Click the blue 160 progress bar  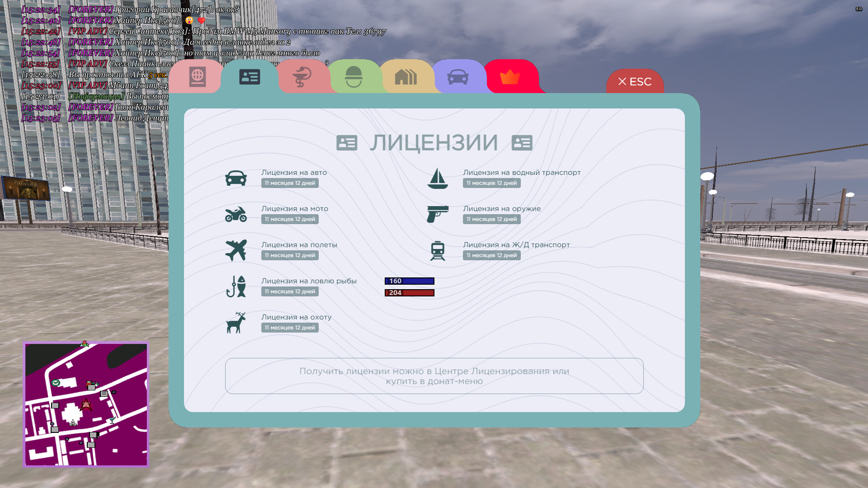tap(409, 281)
